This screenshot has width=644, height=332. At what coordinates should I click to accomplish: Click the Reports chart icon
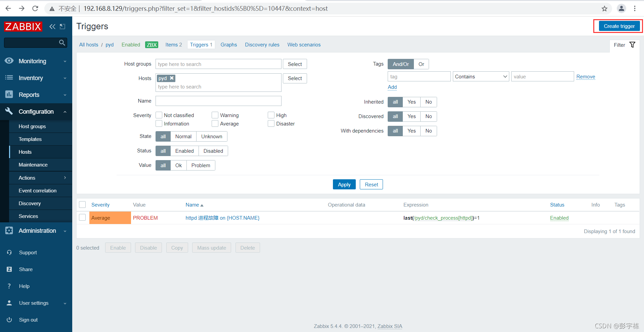pos(9,95)
